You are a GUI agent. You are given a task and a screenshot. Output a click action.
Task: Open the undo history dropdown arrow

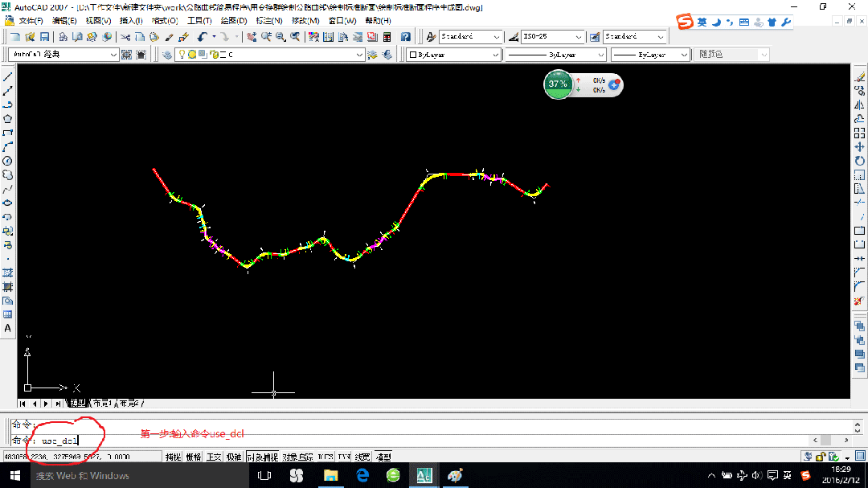(214, 36)
